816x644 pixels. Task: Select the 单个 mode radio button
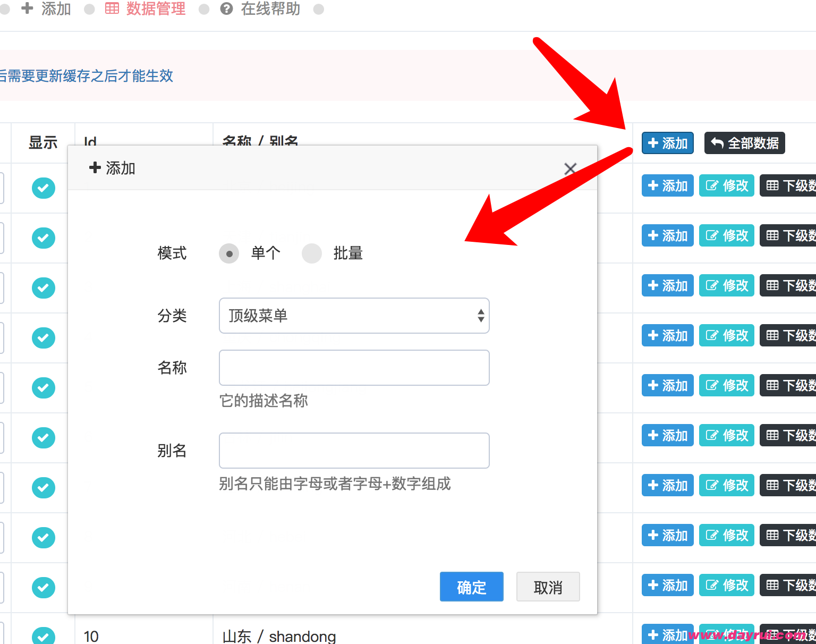(x=229, y=253)
